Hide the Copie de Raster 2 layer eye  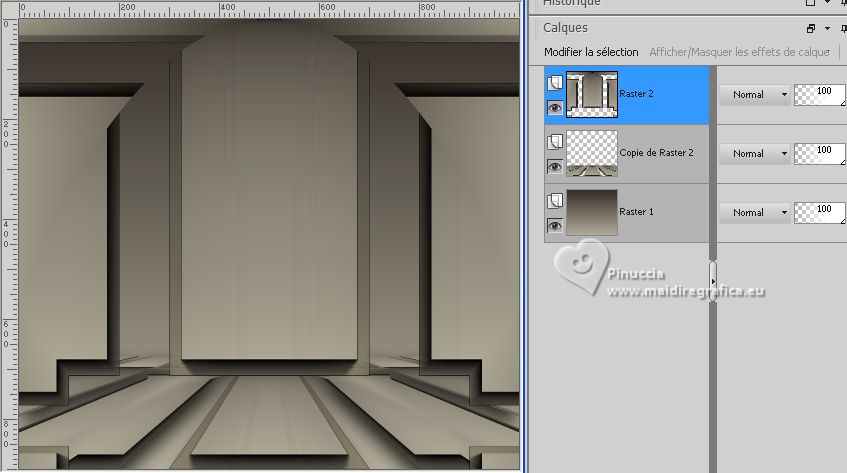555,167
